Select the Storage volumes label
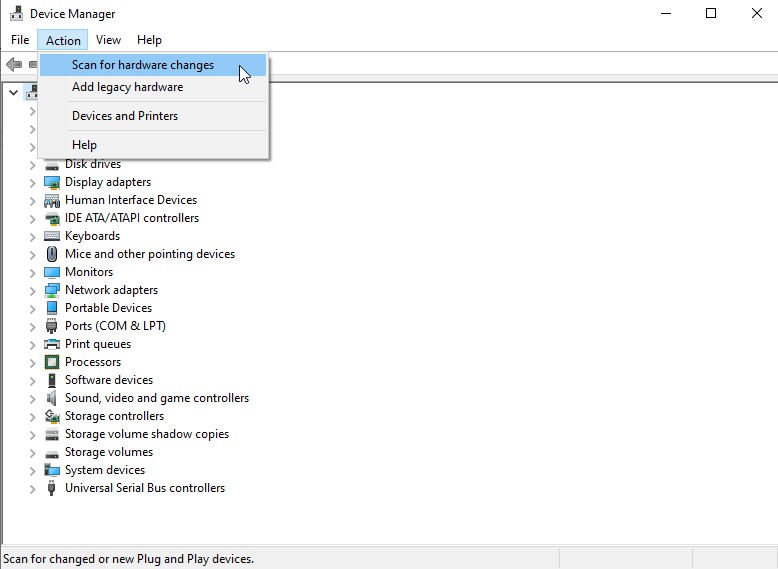 pyautogui.click(x=109, y=452)
